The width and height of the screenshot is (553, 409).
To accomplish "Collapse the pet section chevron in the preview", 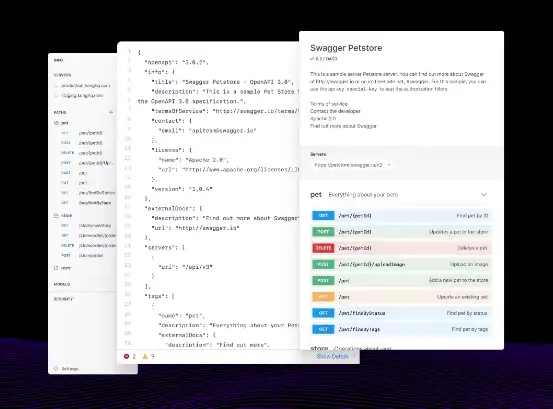I will pyautogui.click(x=484, y=195).
